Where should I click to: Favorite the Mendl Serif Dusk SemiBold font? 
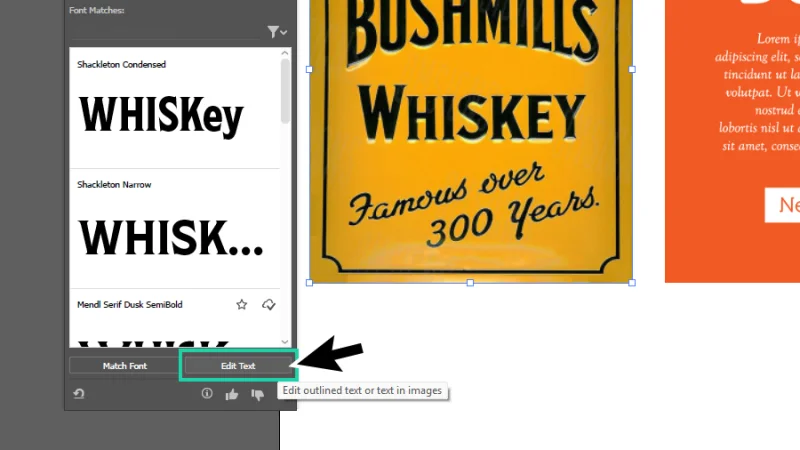[242, 305]
